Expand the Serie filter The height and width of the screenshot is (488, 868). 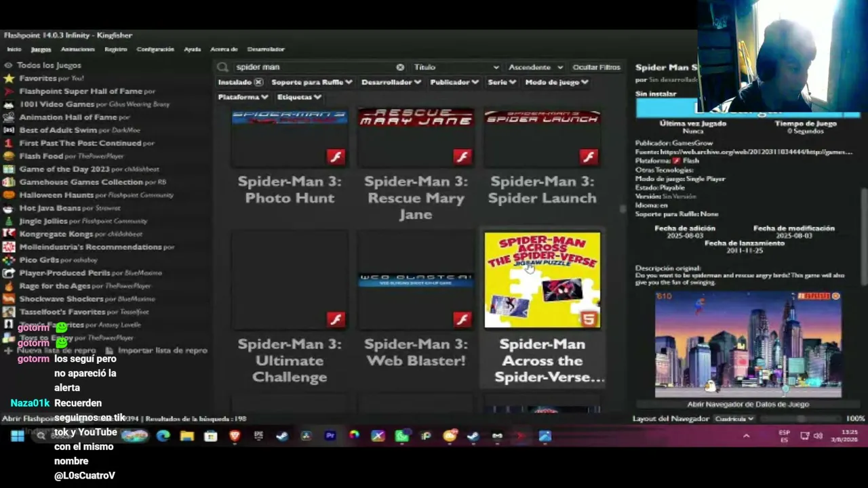point(502,82)
